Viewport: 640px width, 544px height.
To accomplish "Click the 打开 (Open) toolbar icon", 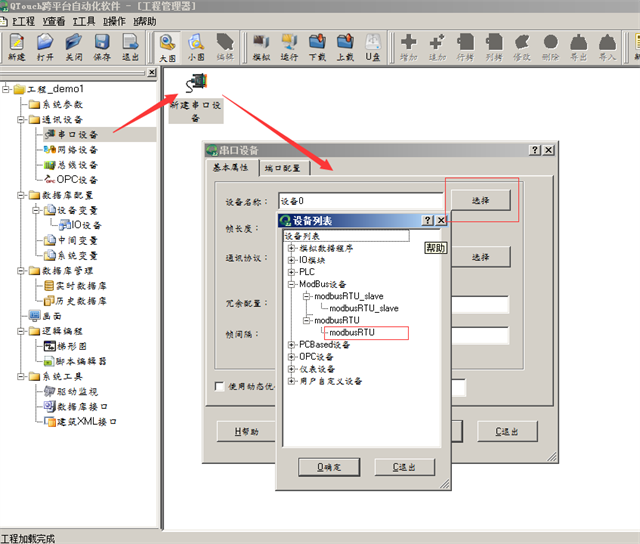I will [x=45, y=46].
